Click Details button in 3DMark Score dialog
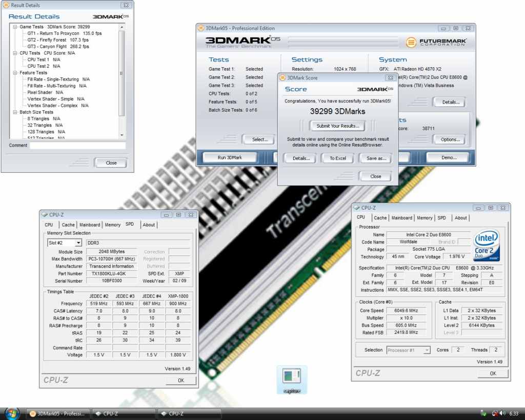This screenshot has height=420, width=525. coord(301,158)
